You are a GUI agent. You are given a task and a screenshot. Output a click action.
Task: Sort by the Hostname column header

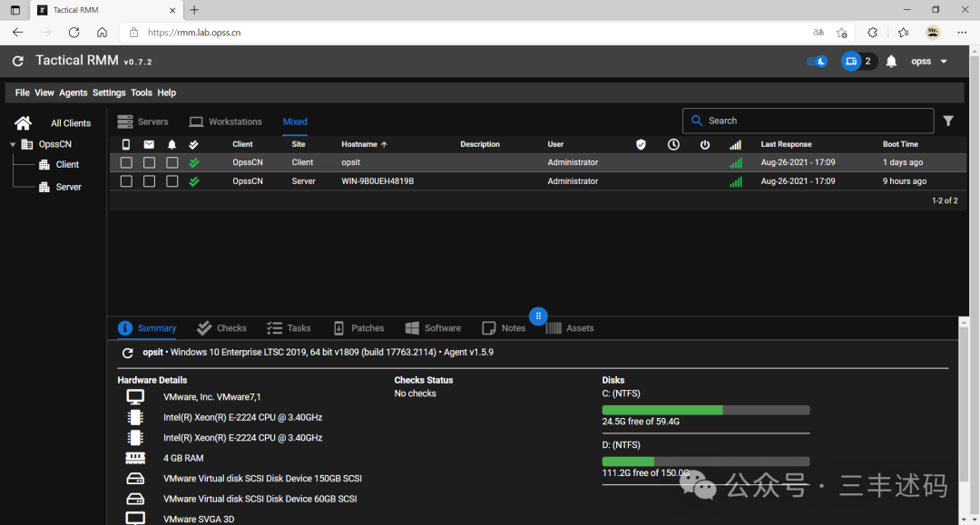point(365,144)
